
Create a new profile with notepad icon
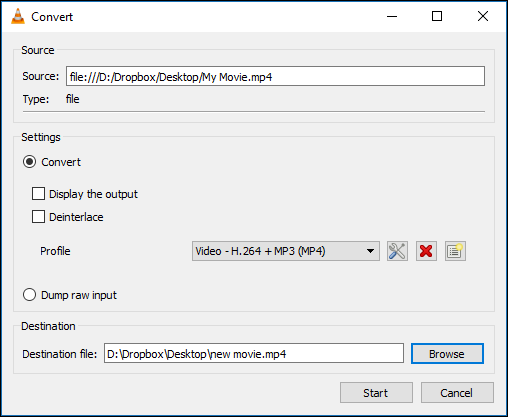click(455, 251)
